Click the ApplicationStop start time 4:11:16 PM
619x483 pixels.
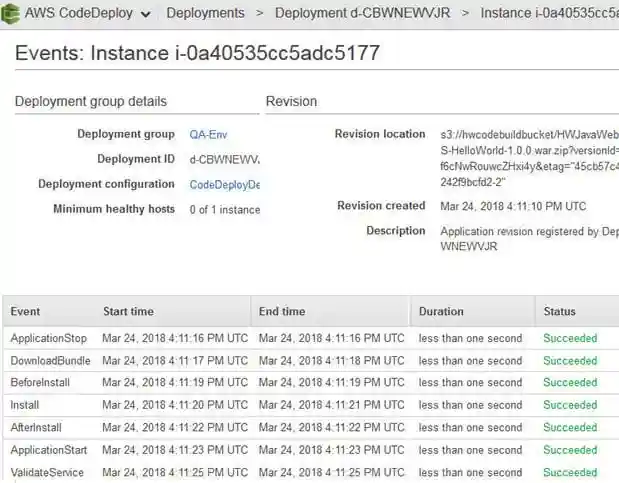(175, 338)
